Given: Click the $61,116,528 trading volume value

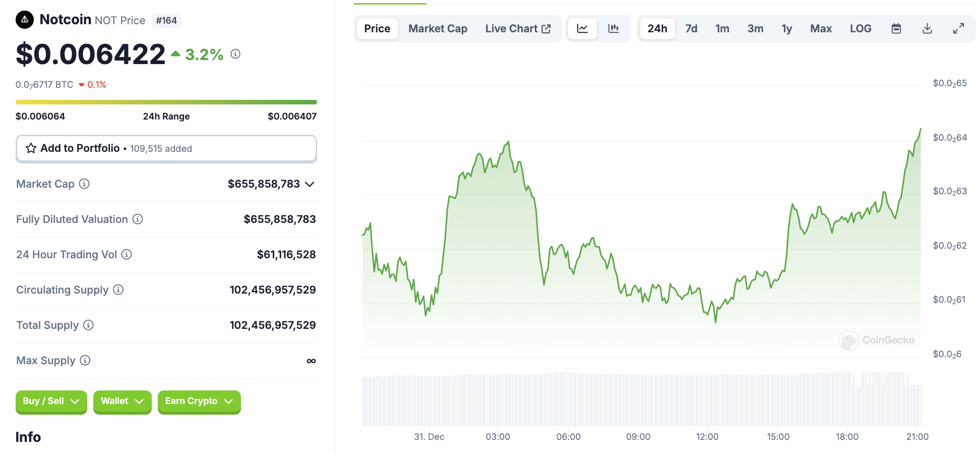Looking at the screenshot, I should click(286, 255).
